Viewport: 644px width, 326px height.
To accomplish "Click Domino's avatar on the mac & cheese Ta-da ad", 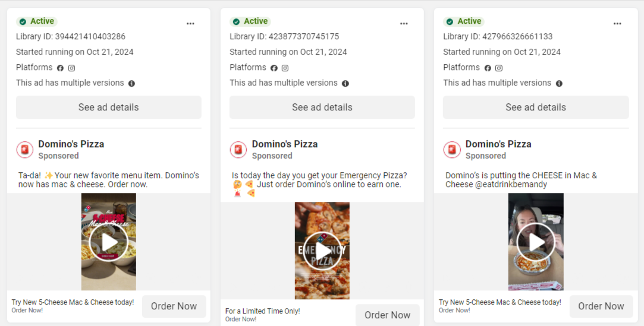I will click(x=24, y=150).
